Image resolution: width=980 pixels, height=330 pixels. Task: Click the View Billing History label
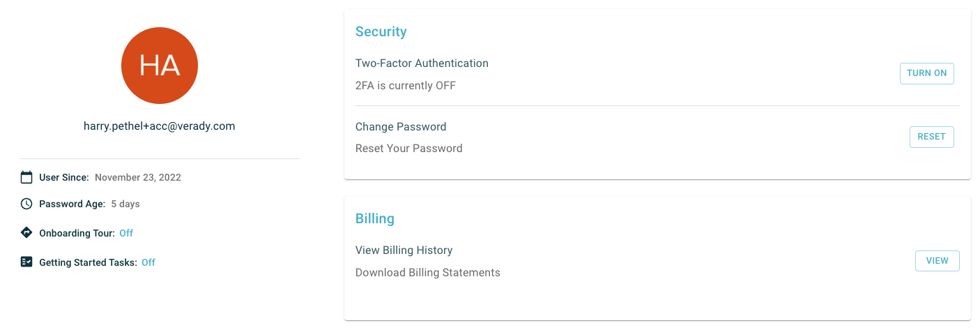(404, 250)
